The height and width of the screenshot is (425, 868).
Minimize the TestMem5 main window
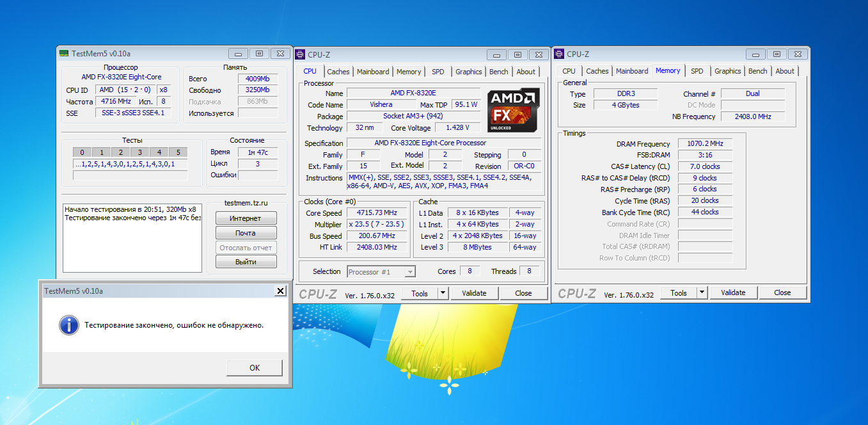point(238,54)
